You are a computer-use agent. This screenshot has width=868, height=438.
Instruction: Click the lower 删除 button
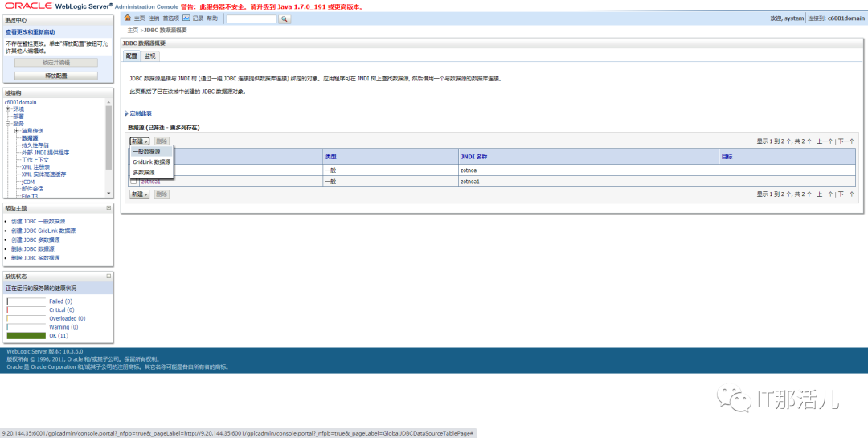pyautogui.click(x=162, y=194)
